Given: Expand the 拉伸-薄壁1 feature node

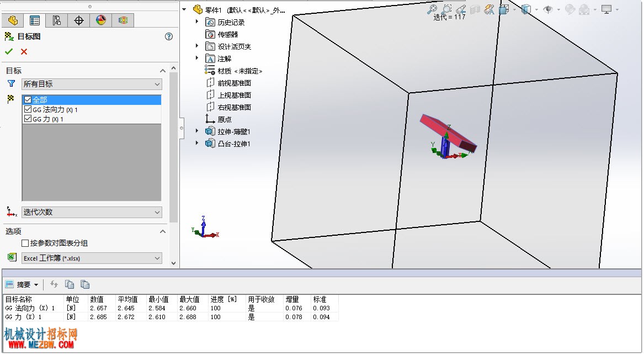Looking at the screenshot, I should (x=197, y=131).
